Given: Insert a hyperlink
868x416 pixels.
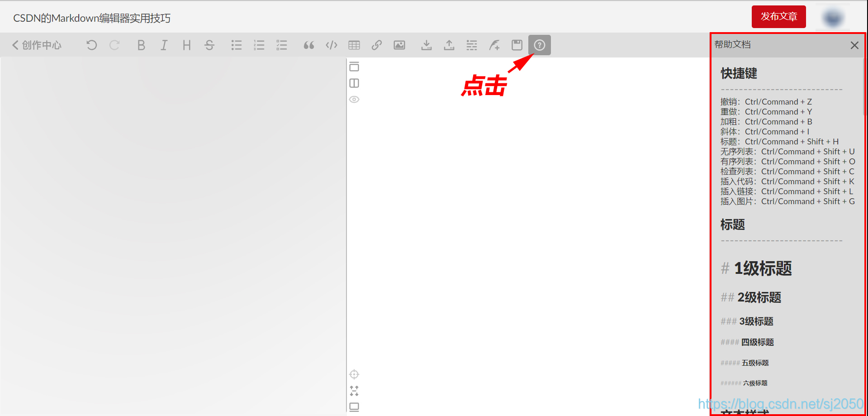Looking at the screenshot, I should tap(377, 45).
